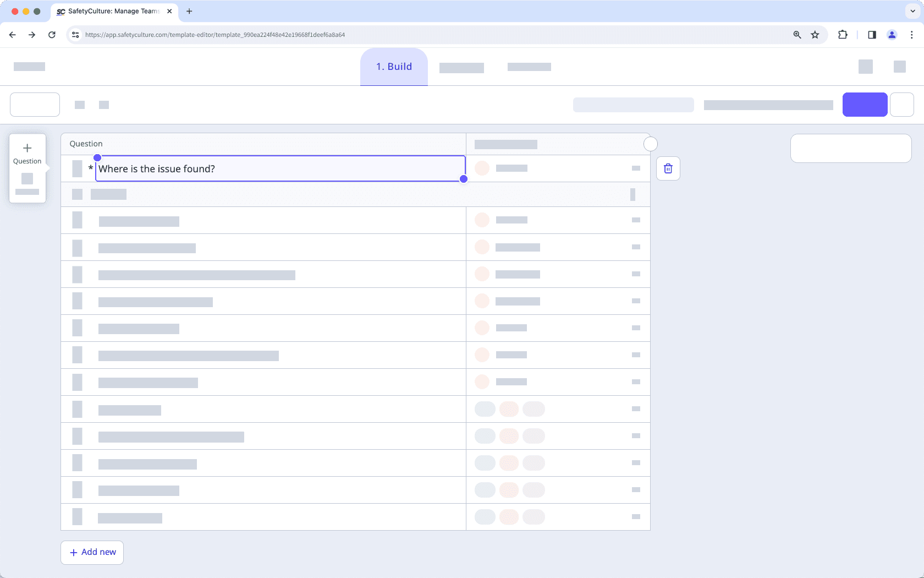924x578 pixels.
Task: Open the browser extensions puzzle icon
Action: coord(842,35)
